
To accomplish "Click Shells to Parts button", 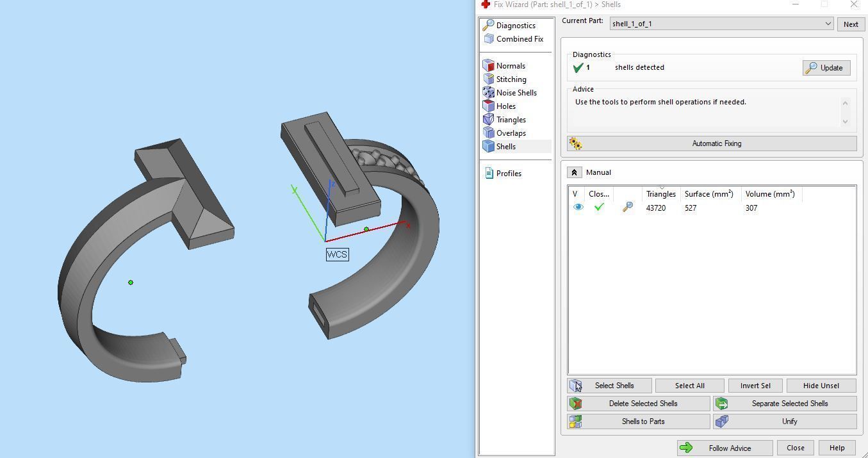I will [x=639, y=421].
